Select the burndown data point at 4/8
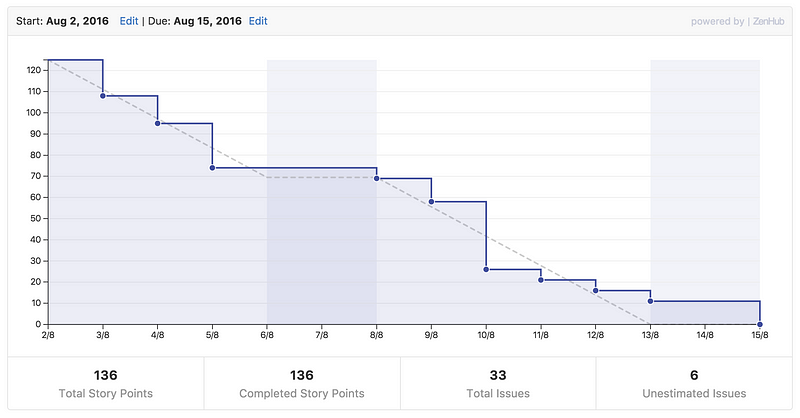800x418 pixels. pos(158,123)
